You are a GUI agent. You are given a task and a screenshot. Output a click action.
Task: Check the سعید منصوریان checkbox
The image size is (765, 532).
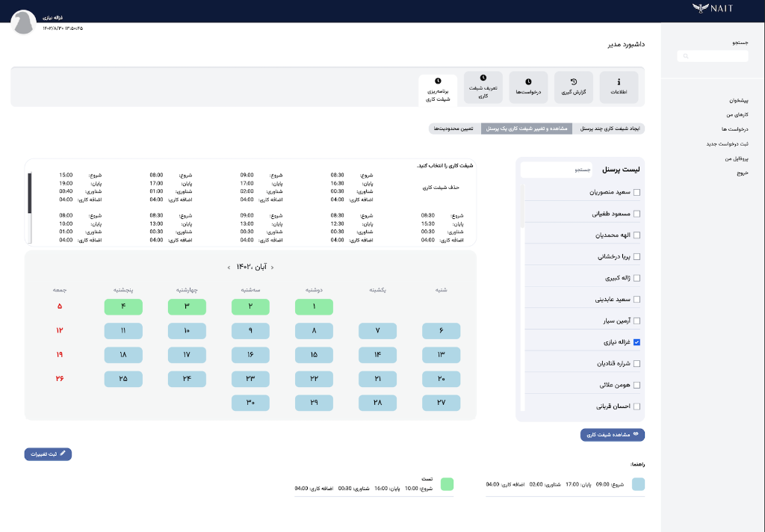637,192
